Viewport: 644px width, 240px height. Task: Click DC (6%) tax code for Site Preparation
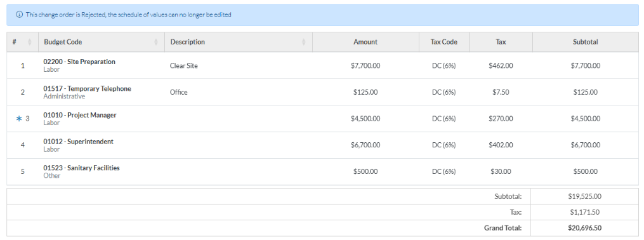coord(444,65)
